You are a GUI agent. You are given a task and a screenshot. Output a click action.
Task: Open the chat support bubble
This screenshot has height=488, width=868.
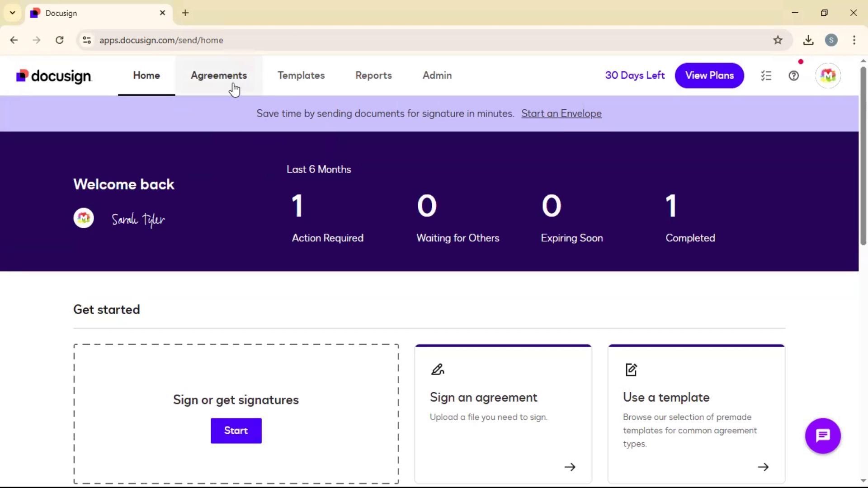click(822, 436)
